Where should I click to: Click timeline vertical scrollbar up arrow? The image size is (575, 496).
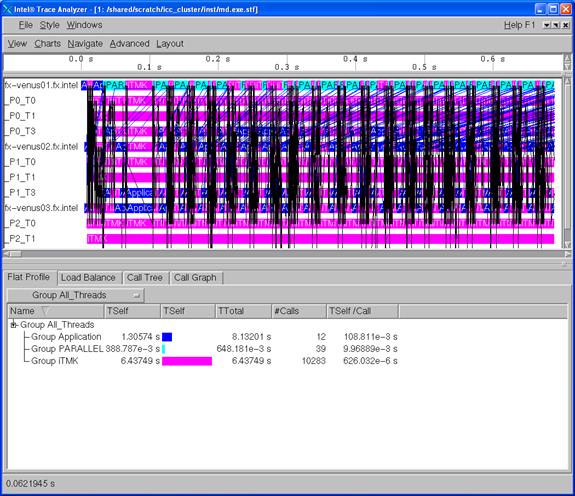click(567, 80)
